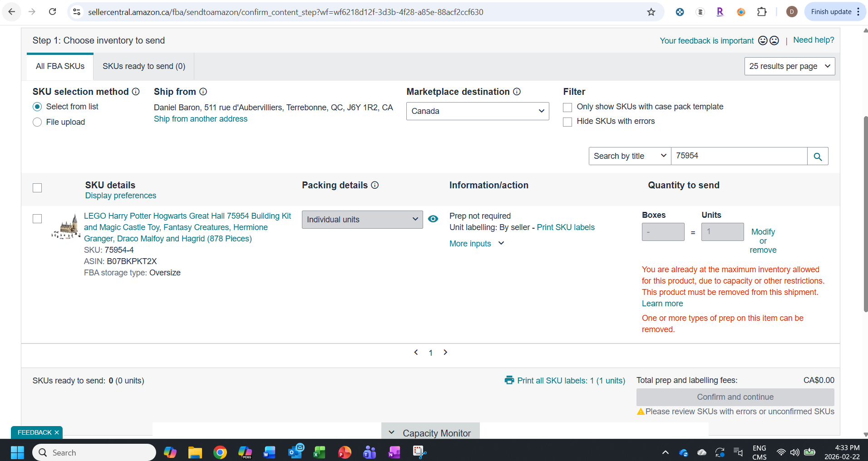Open the browser Extensions puzzle icon
The height and width of the screenshot is (461, 868).
point(762,12)
